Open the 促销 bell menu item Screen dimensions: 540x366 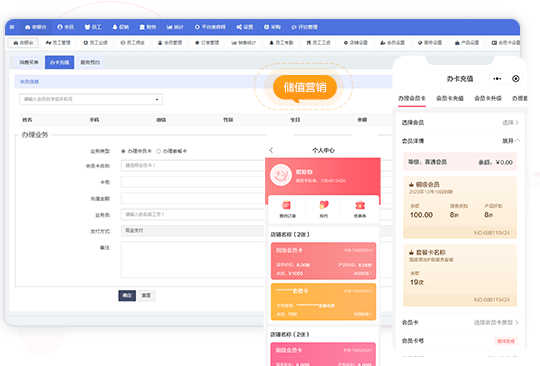[121, 27]
